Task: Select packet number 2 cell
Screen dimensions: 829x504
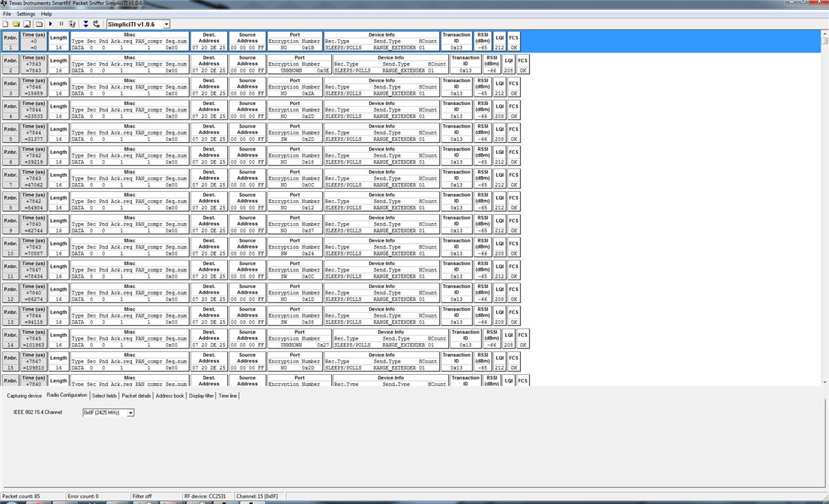Action: click(10, 64)
